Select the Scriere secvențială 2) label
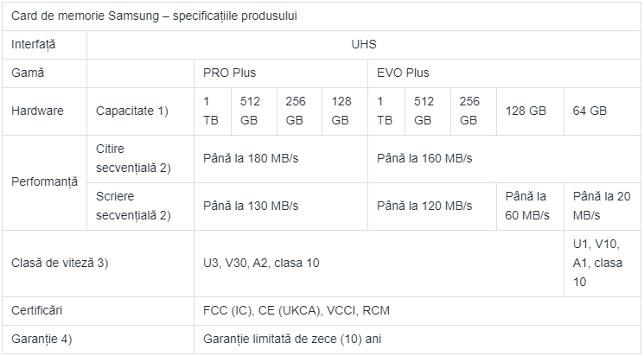This screenshot has height=356, width=644. [133, 206]
